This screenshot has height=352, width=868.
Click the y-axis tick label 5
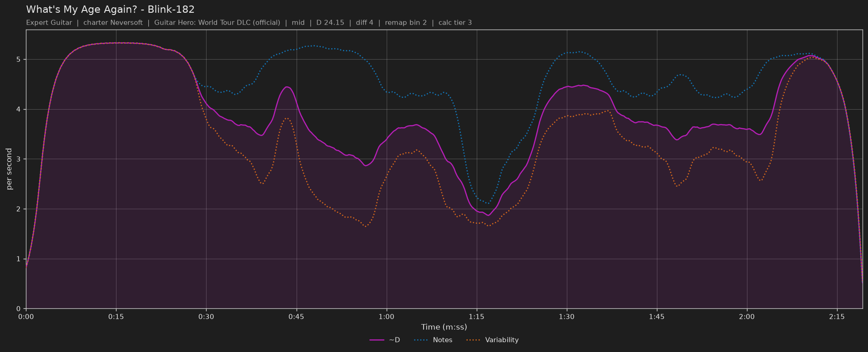click(20, 60)
